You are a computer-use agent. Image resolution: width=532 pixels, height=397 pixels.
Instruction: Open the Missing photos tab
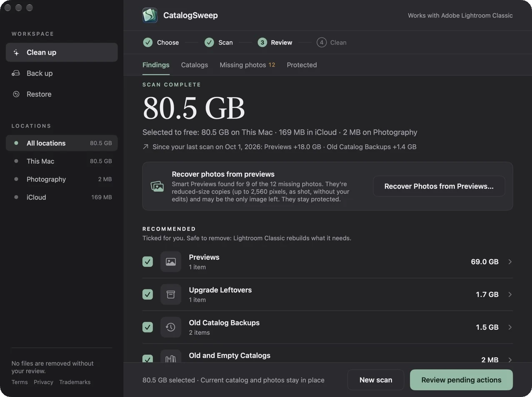[247, 65]
